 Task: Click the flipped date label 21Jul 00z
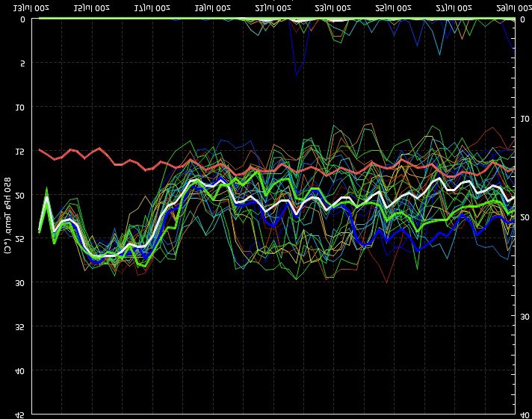click(273, 8)
